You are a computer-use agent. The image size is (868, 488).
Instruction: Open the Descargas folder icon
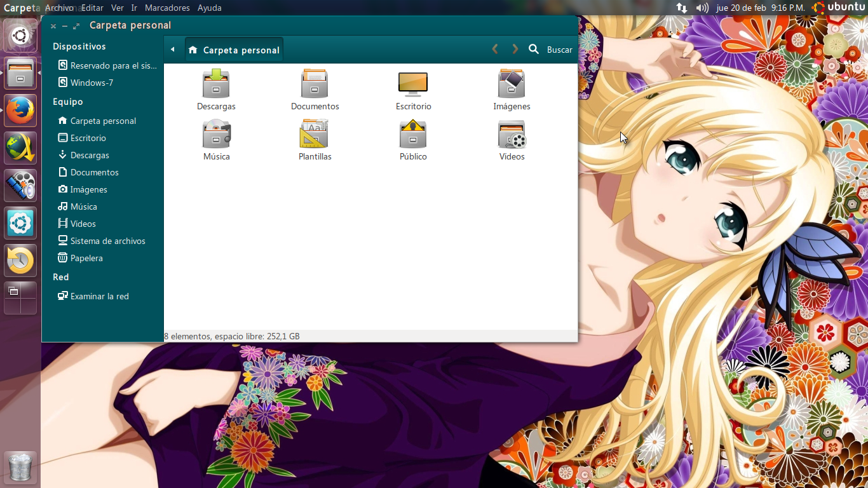[x=216, y=83]
